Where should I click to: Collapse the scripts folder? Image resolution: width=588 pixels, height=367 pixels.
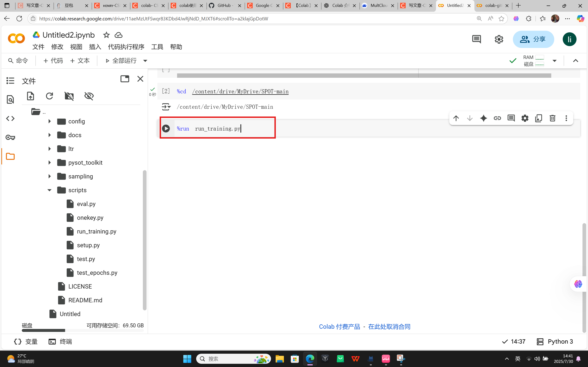[49, 190]
